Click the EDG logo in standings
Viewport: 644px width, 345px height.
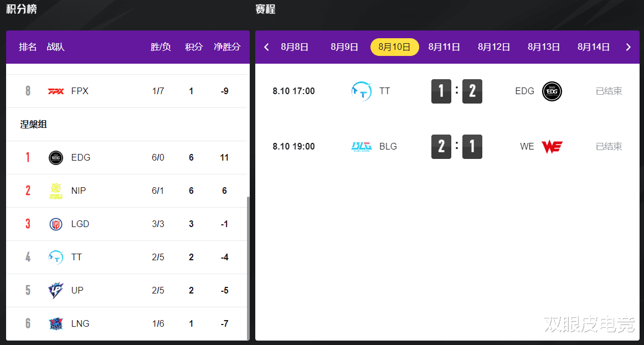[56, 158]
